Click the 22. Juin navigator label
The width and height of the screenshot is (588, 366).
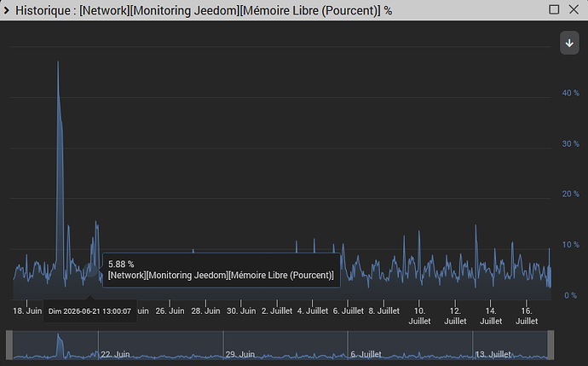(x=115, y=354)
